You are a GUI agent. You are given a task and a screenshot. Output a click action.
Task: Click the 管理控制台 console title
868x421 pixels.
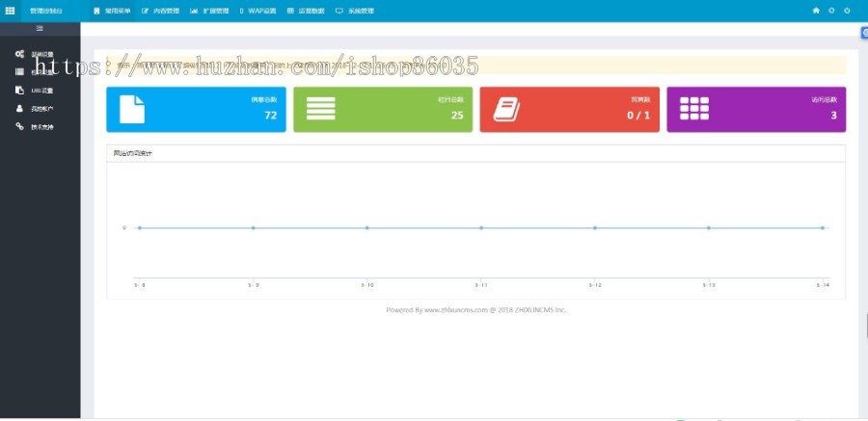pyautogui.click(x=46, y=11)
